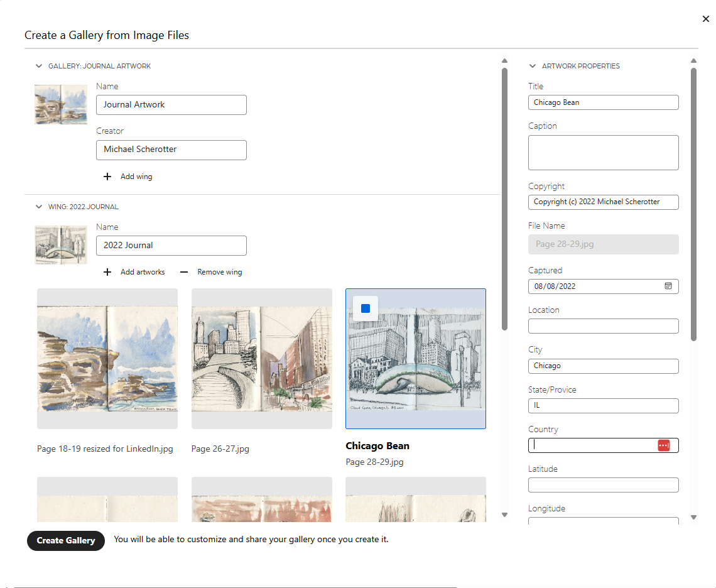716x588 pixels.
Task: Close the Create a Gallery dialog
Action: pos(705,19)
